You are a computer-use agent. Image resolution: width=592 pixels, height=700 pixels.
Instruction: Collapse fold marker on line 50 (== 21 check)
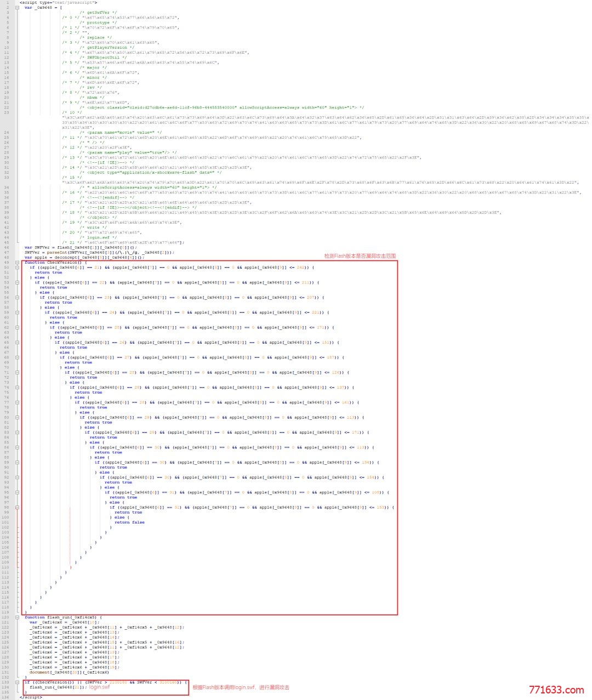[x=17, y=268]
